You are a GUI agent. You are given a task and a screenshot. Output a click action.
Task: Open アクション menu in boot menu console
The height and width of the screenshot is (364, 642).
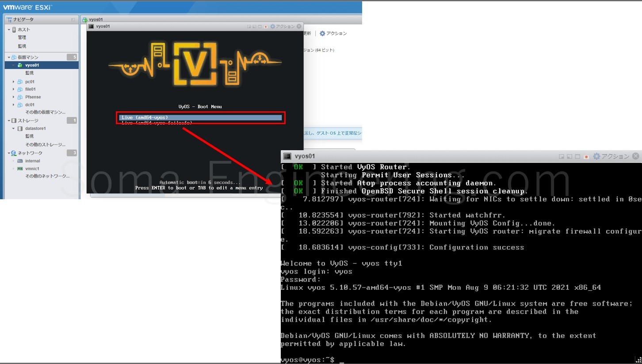point(282,27)
